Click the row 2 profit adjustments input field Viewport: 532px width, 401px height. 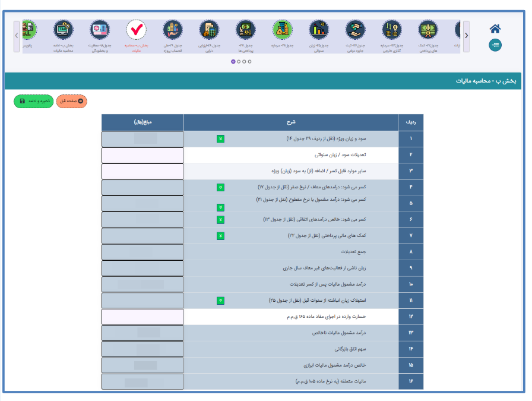142,155
